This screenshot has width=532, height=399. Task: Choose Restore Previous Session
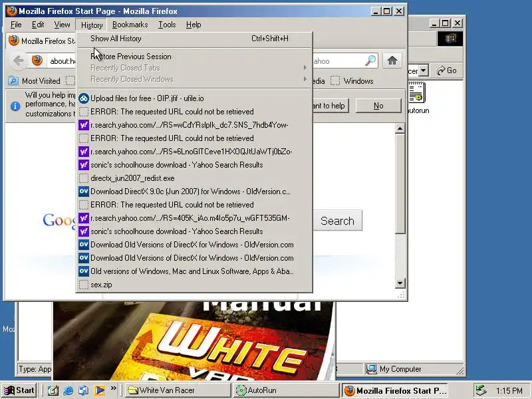[x=194, y=57]
